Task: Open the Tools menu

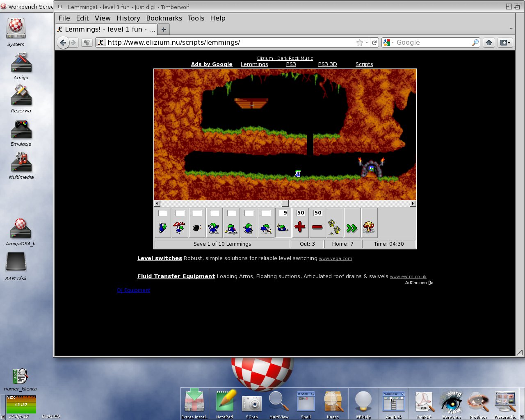Action: click(x=196, y=18)
